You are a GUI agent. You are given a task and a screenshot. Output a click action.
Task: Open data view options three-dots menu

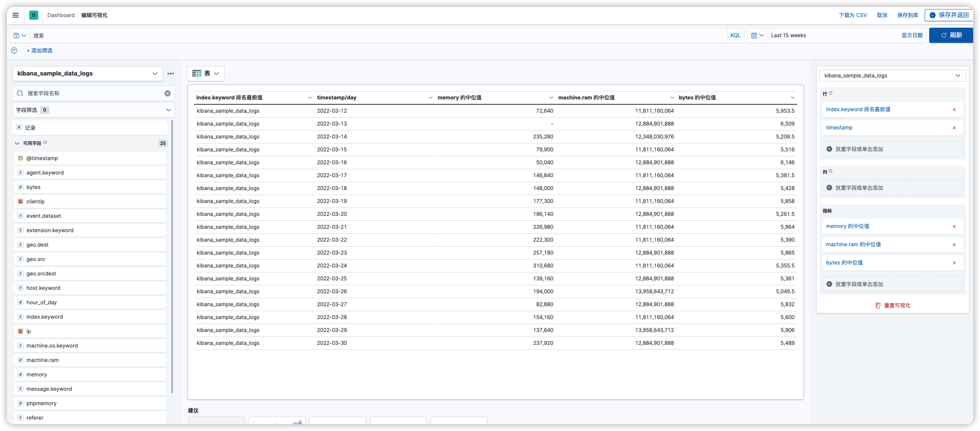(170, 73)
